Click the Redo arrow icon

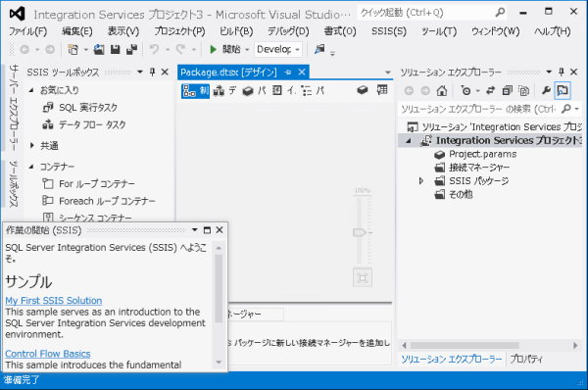(x=180, y=49)
